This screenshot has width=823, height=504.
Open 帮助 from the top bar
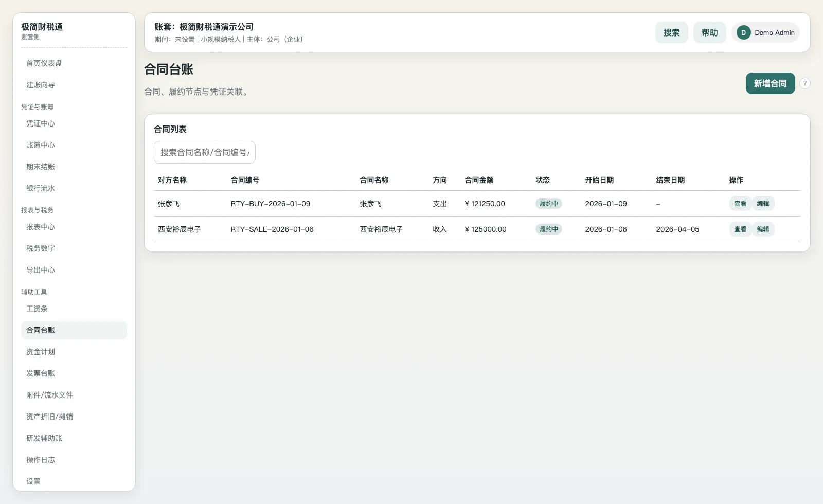tap(709, 32)
